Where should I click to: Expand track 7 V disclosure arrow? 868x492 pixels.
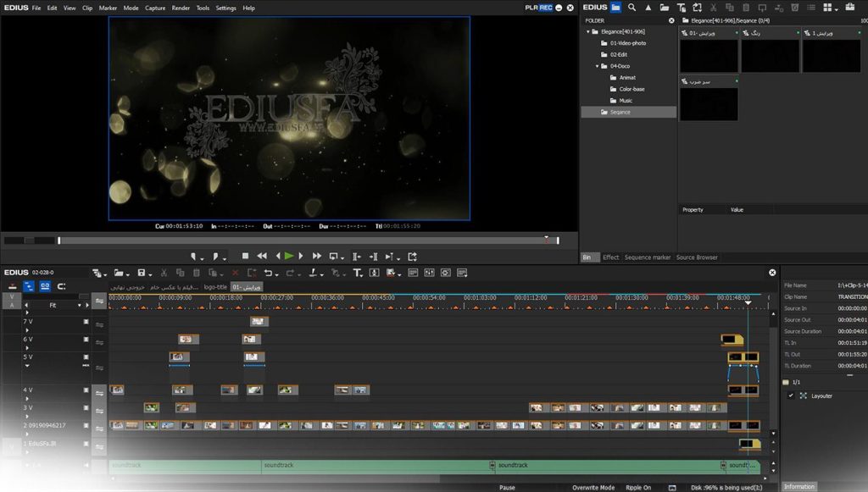point(26,330)
